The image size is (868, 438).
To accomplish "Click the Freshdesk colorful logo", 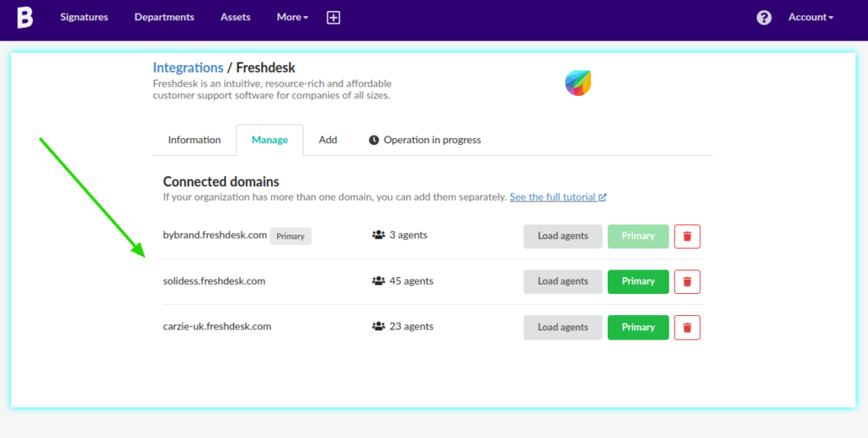I will 578,83.
